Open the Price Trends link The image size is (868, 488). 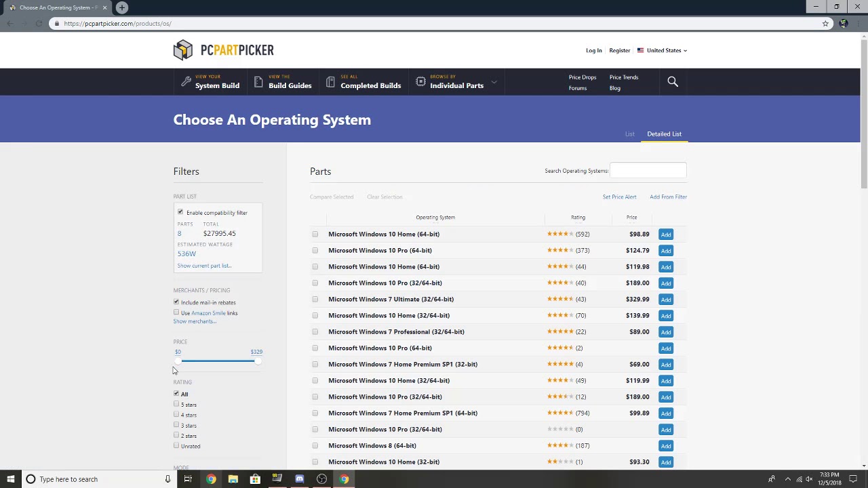tap(623, 77)
